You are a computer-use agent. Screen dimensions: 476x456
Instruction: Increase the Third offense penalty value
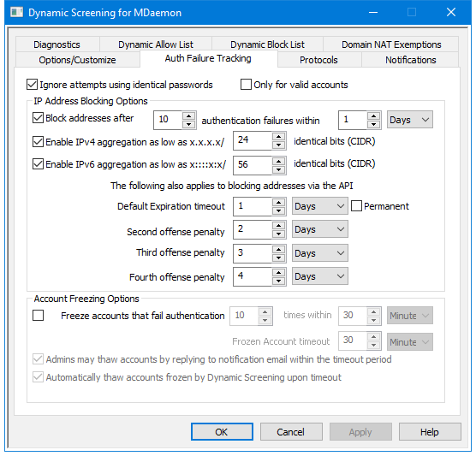(x=278, y=249)
